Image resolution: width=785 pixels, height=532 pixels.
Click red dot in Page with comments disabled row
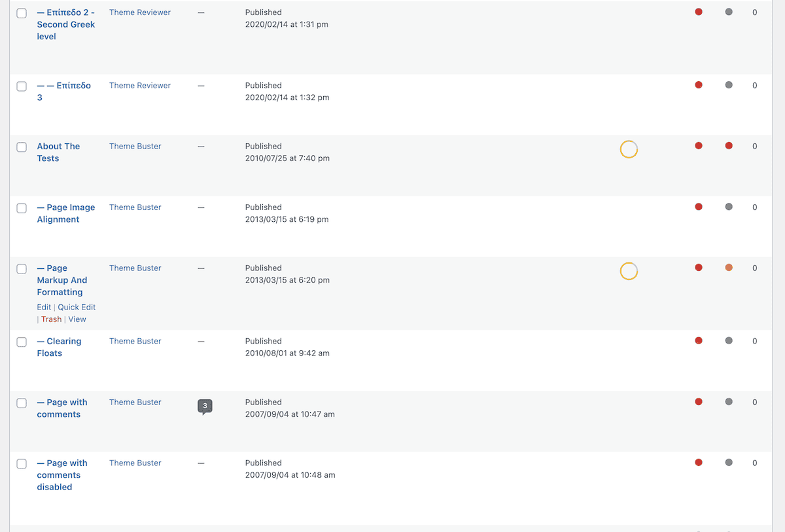point(699,463)
